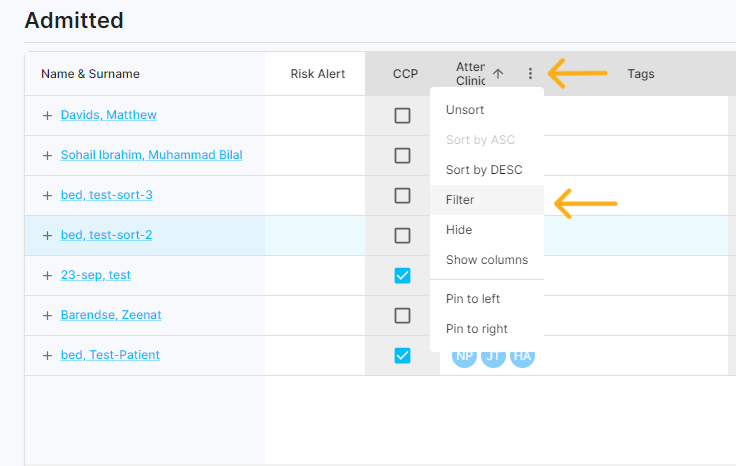Viewport: 736px width, 466px height.
Task: Click the sort ascending arrow icon
Action: (498, 74)
